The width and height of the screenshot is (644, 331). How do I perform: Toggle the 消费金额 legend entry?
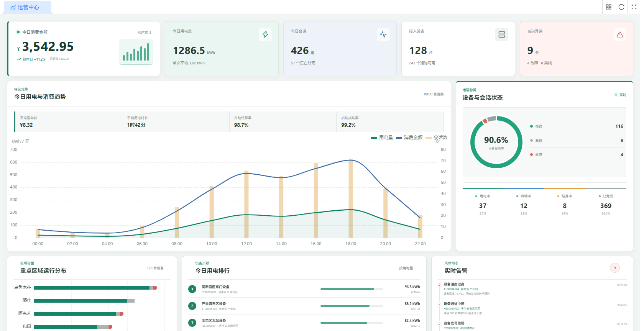409,138
